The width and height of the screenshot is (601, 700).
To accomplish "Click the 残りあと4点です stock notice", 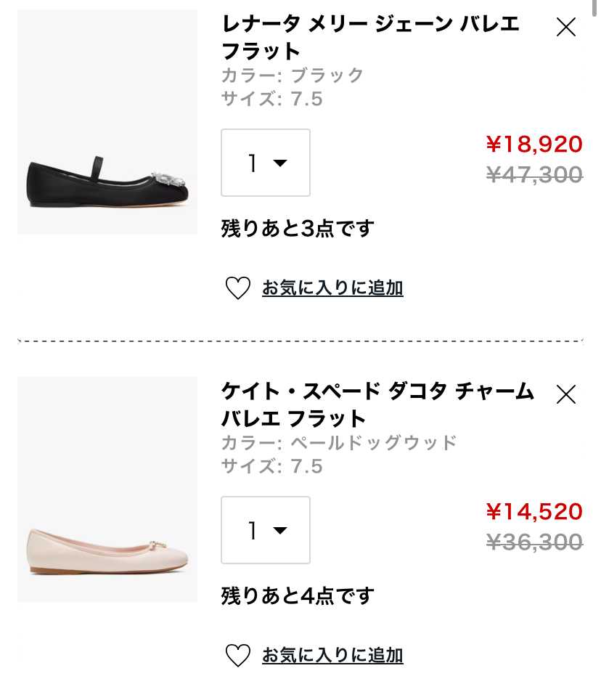I will 298,596.
